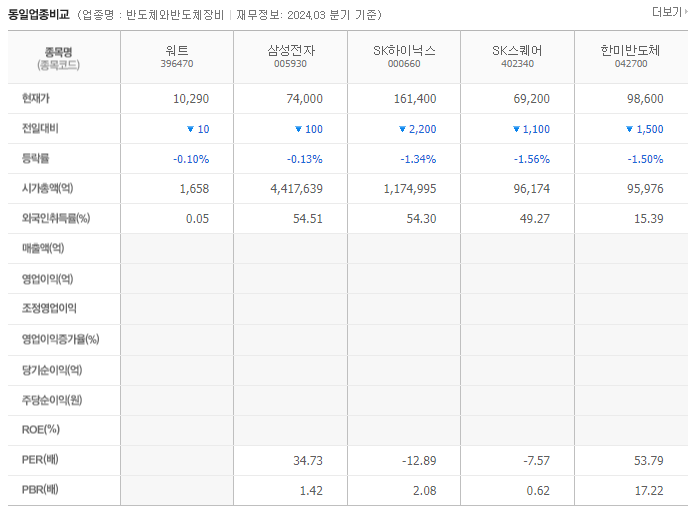The width and height of the screenshot is (689, 506).
Task: Click the change rate -1.56%
Action: pyautogui.click(x=532, y=159)
